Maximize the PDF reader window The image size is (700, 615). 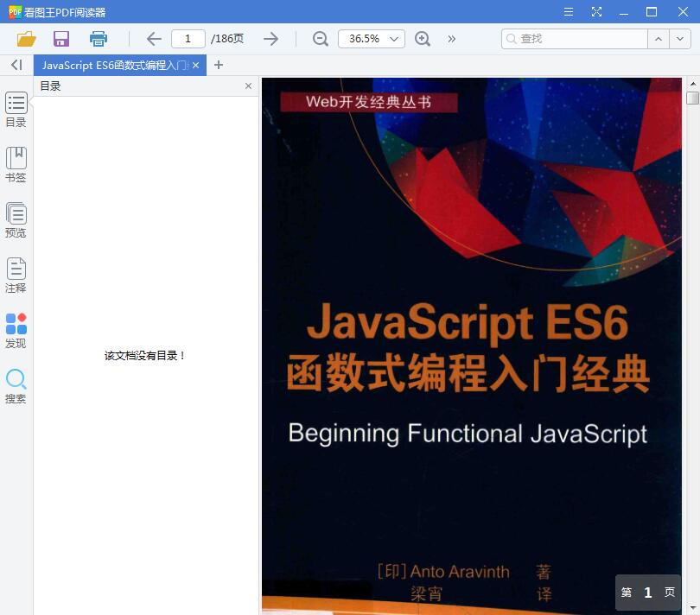[652, 11]
